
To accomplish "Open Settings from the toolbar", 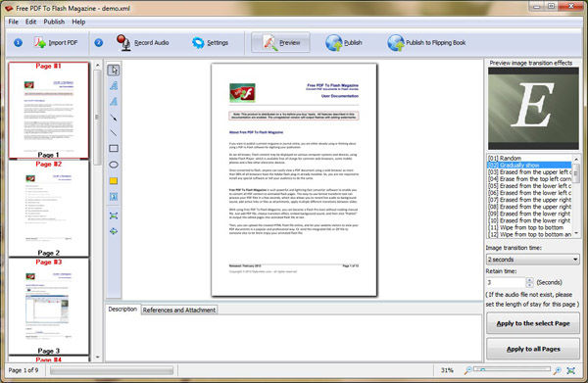I will pos(210,43).
